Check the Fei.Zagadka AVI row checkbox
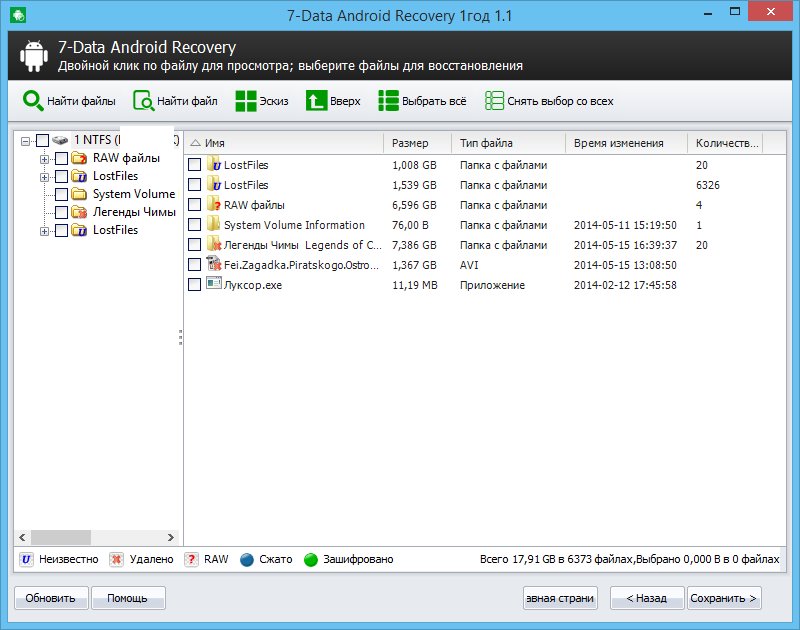Screen dimensions: 800x630 (x=194, y=264)
